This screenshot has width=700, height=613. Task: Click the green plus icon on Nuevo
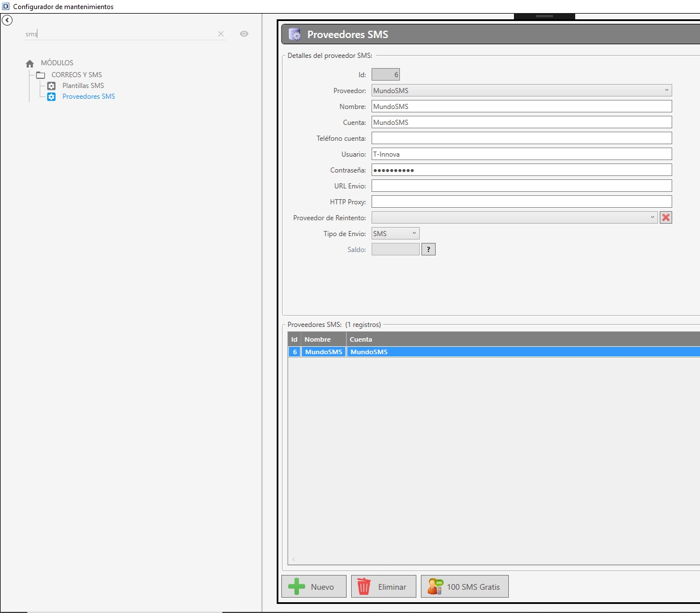coord(297,587)
